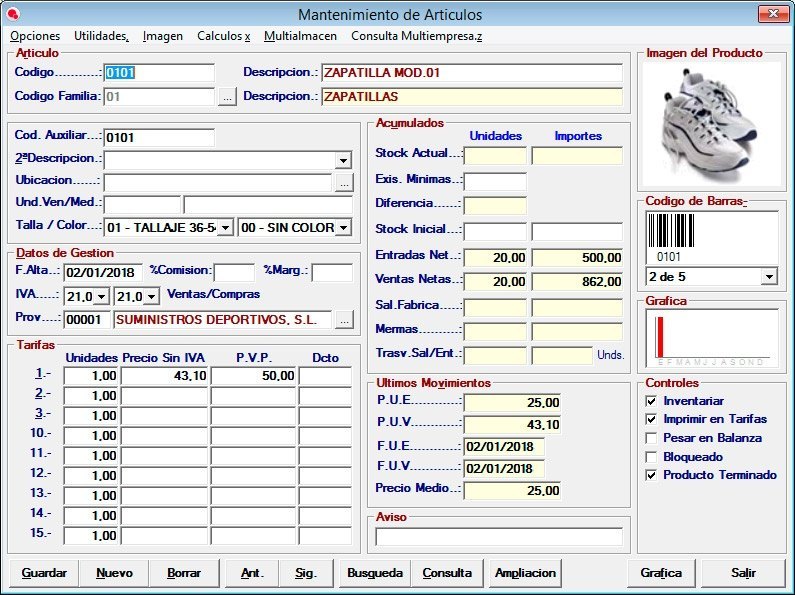Check the Bloqueado checkbox
Screen dimensions: 795x595
pos(652,457)
